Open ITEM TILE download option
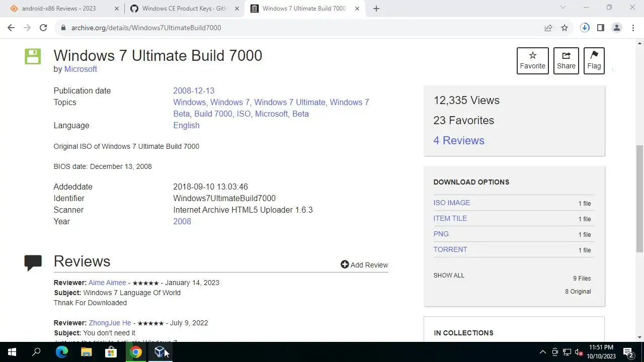Screen dimensions: 644x362 [x=450, y=218]
